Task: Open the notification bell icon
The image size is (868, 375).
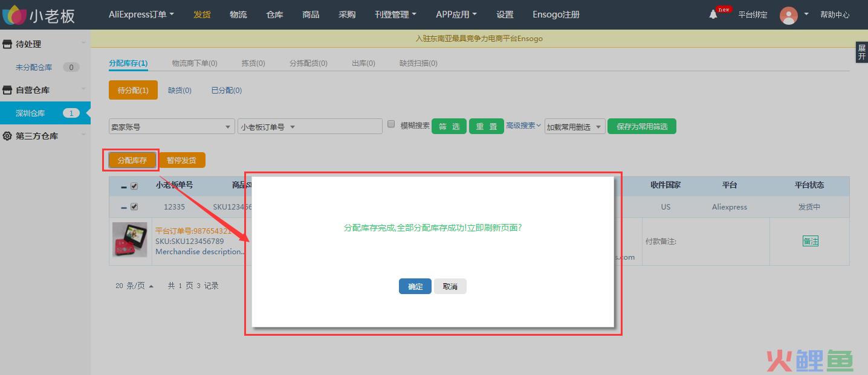Action: click(x=713, y=14)
